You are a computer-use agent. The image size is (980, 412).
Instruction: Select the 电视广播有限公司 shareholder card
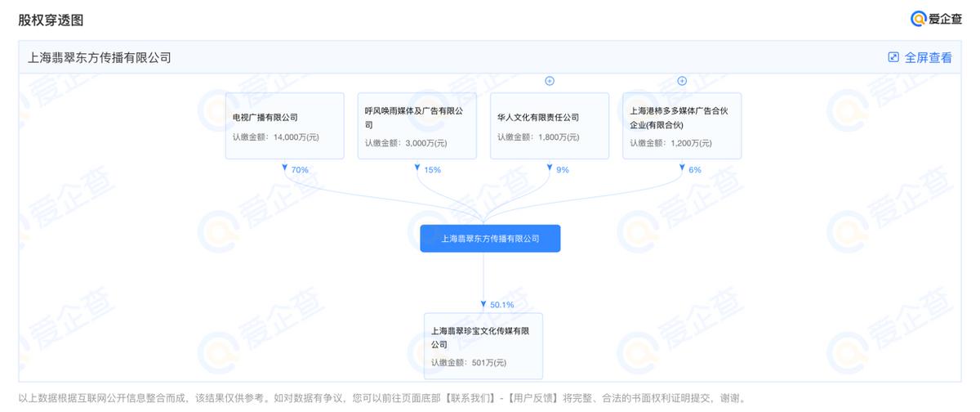[x=285, y=126]
